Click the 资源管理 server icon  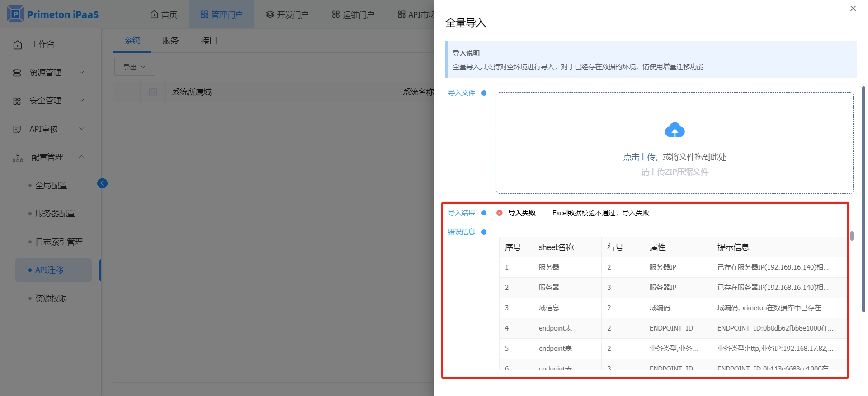click(x=17, y=73)
